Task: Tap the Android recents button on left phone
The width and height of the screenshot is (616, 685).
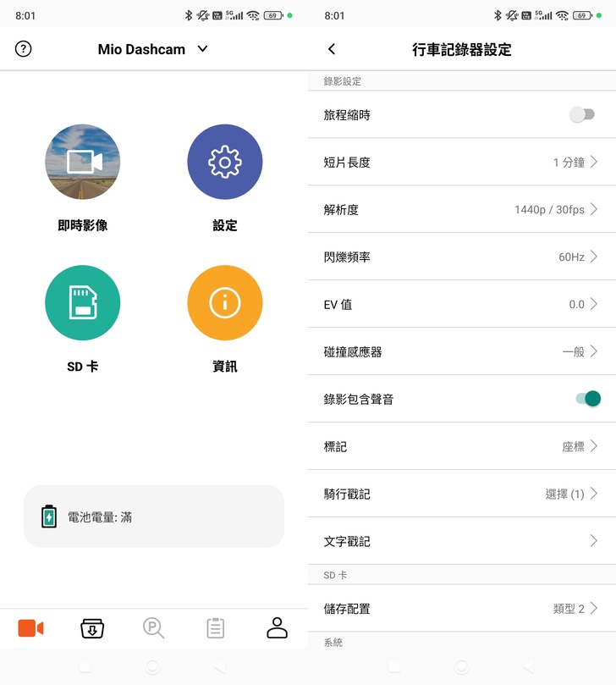Action: (85, 666)
